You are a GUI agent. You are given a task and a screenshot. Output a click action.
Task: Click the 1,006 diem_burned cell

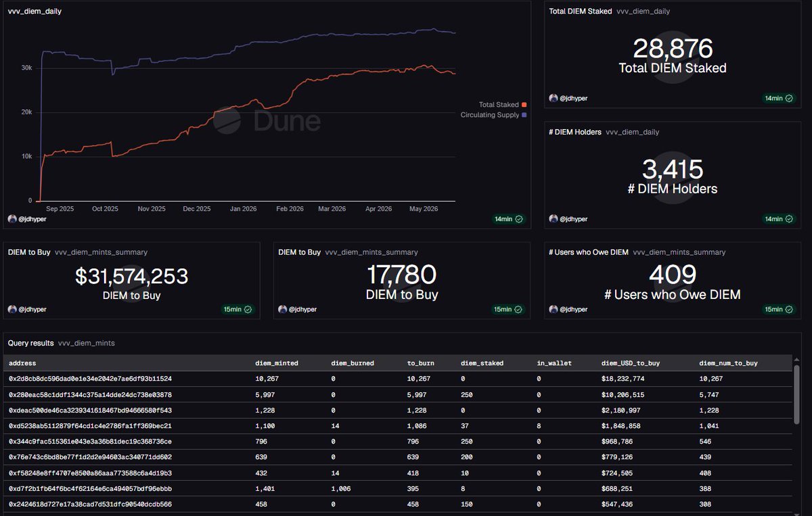341,488
